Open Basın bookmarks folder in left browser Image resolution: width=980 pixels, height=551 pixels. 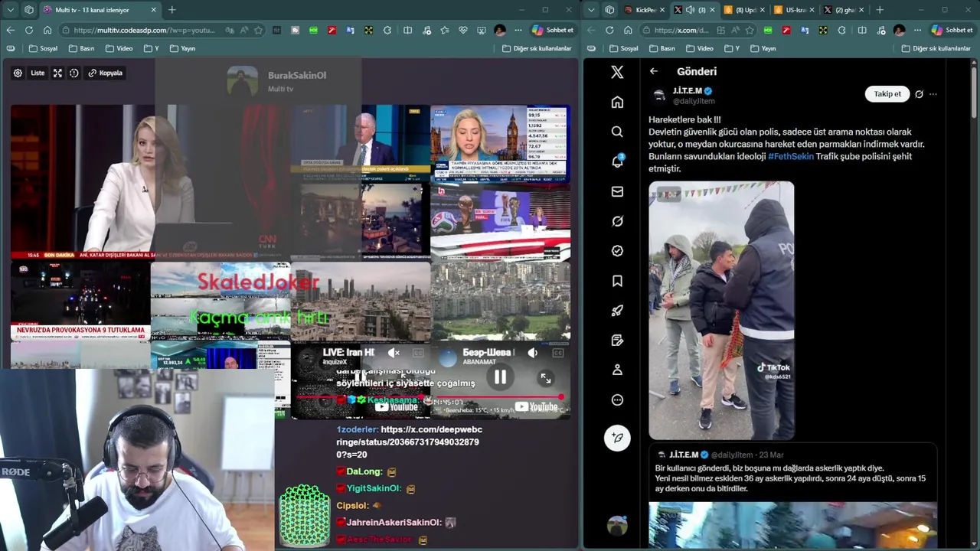click(81, 48)
